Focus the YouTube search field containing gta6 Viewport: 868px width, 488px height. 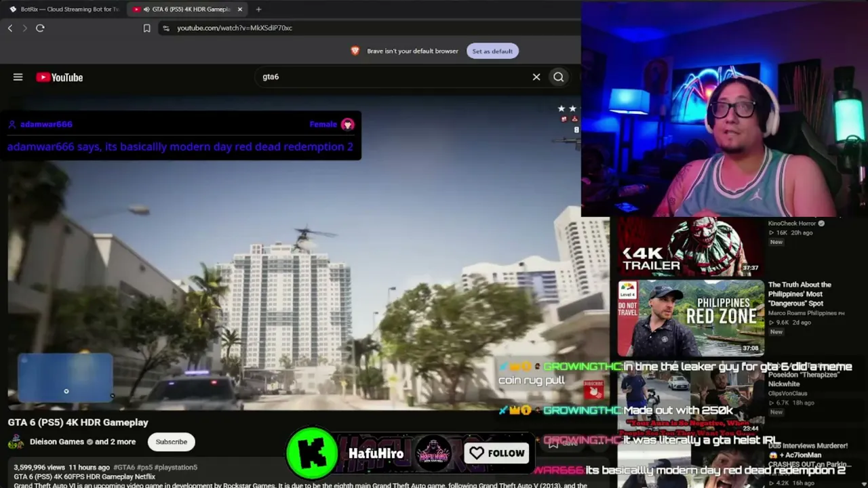coord(393,77)
